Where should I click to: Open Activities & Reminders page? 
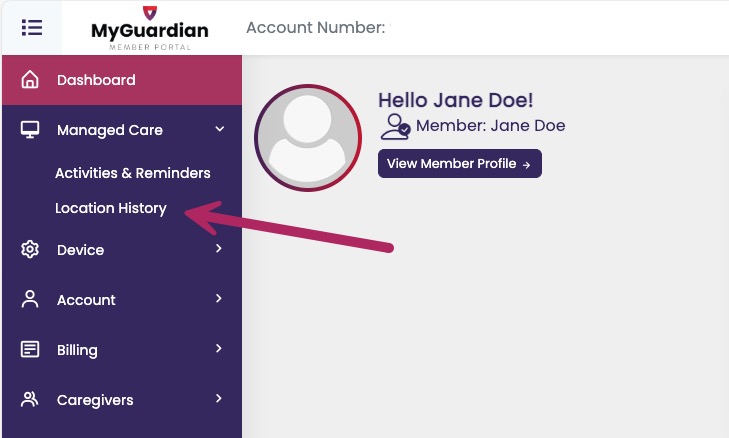point(132,173)
